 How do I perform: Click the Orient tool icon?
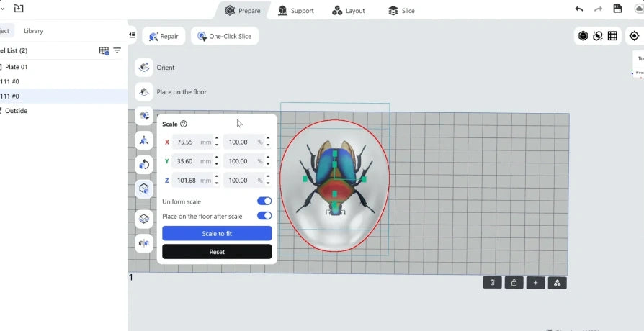click(x=144, y=67)
